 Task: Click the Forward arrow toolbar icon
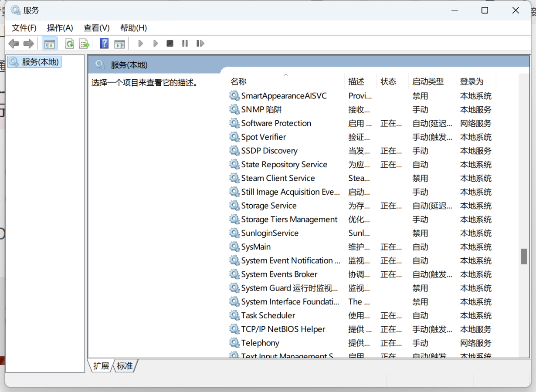(29, 44)
